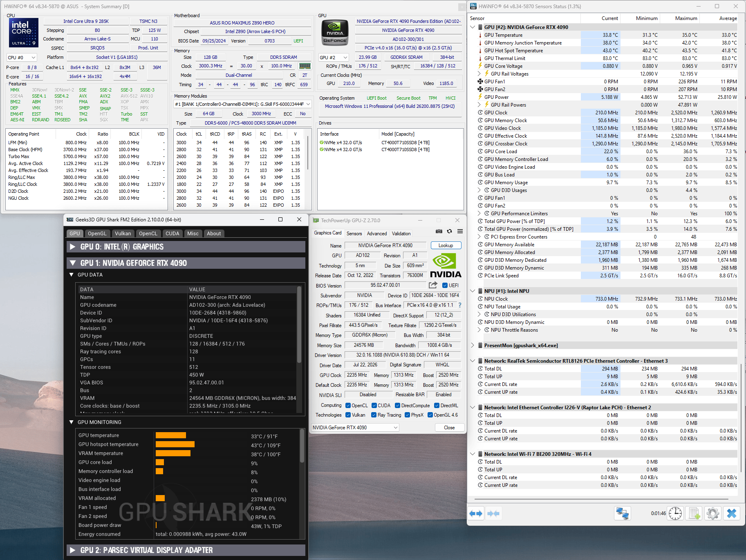Toggle the UEFI checkbox in GPU-Z
This screenshot has height=560, width=746.
click(445, 286)
